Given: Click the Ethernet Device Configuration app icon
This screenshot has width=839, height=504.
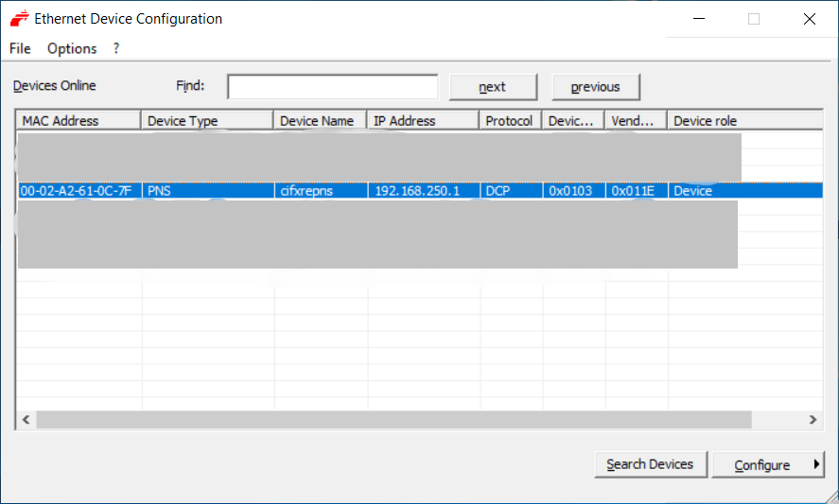Looking at the screenshot, I should 18,19.
